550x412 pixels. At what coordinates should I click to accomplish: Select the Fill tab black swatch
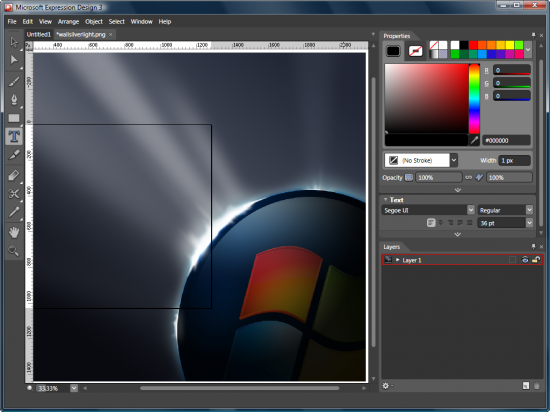(393, 51)
